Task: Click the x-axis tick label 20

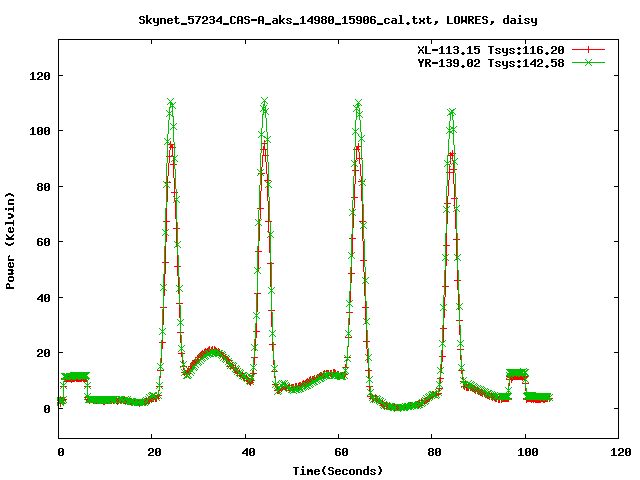Action: (154, 452)
